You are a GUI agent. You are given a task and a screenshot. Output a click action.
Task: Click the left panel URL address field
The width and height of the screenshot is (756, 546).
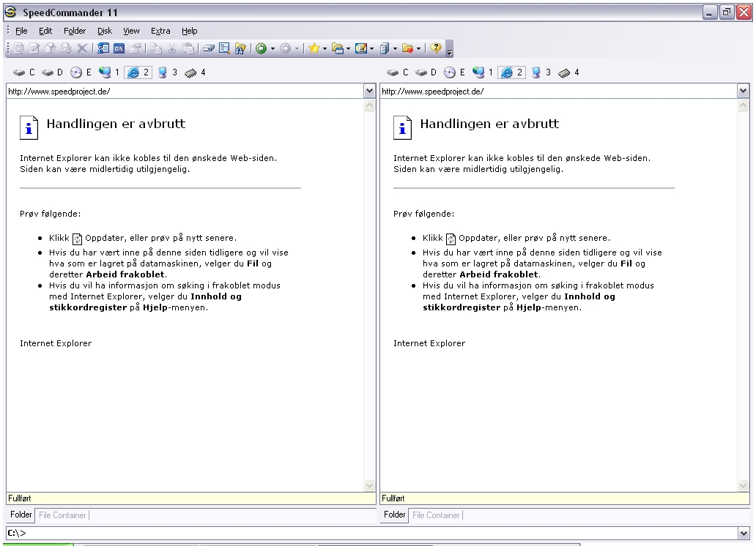point(185,91)
